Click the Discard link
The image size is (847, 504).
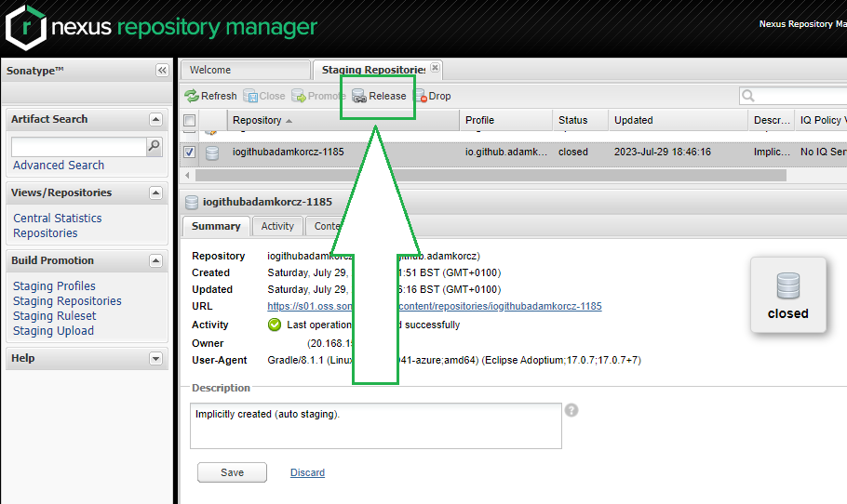(x=307, y=472)
